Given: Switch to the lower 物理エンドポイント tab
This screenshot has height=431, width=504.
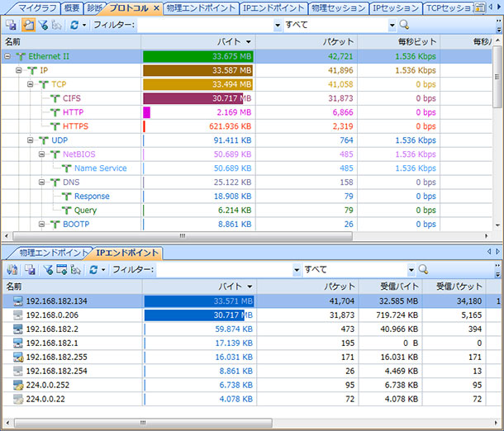Looking at the screenshot, I should [51, 253].
